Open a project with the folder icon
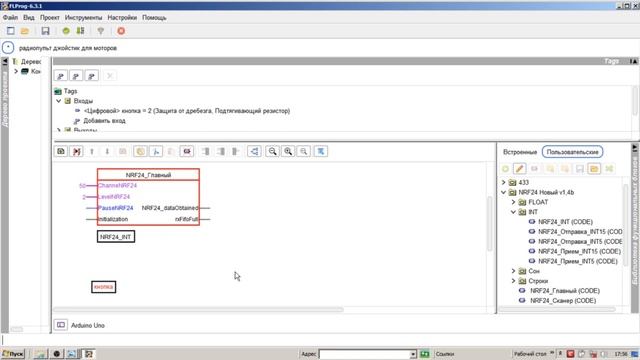This screenshot has width=640, height=360. 25,31
